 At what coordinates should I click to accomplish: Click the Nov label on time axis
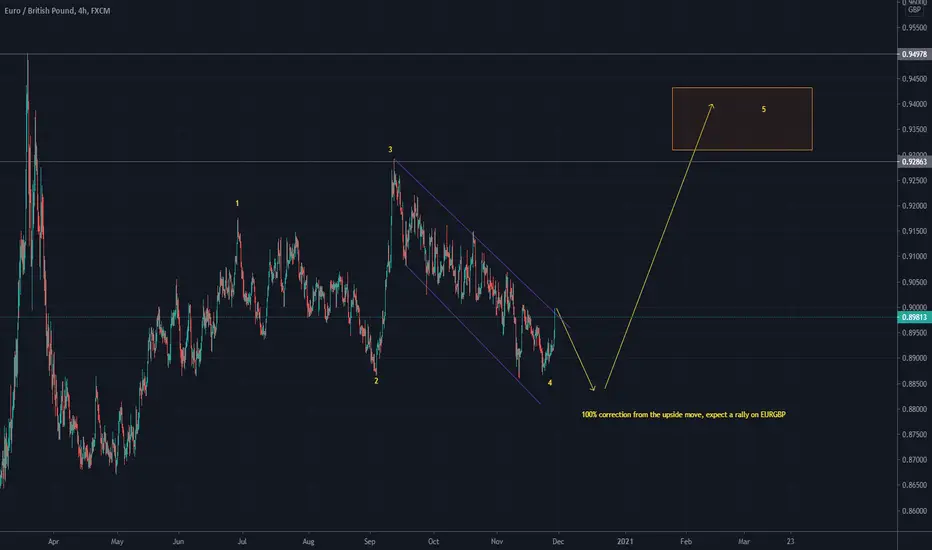coord(497,542)
